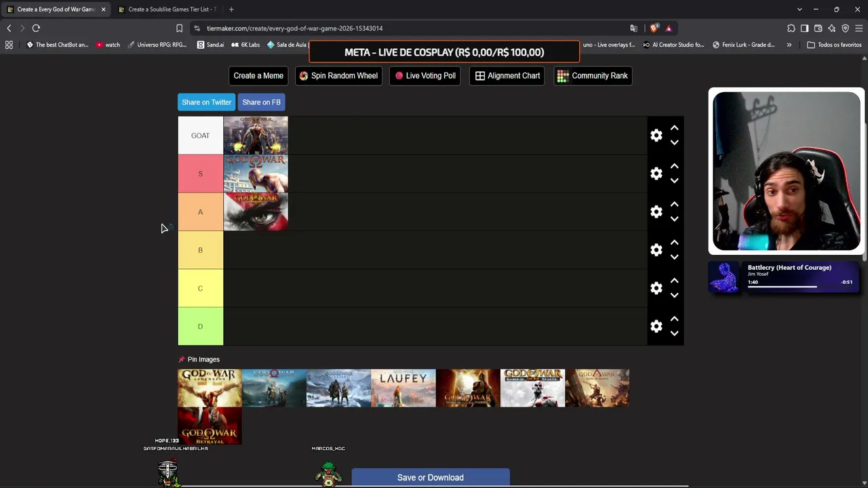The image size is (868, 488).
Task: Open Brave Wallet icon
Action: click(x=818, y=28)
